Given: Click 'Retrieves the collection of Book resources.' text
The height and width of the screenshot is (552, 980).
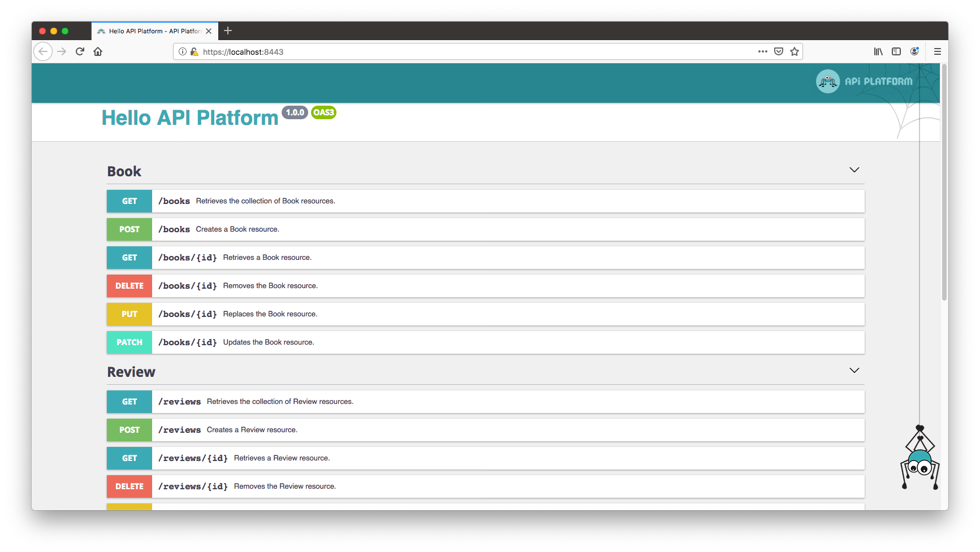Looking at the screenshot, I should 265,201.
